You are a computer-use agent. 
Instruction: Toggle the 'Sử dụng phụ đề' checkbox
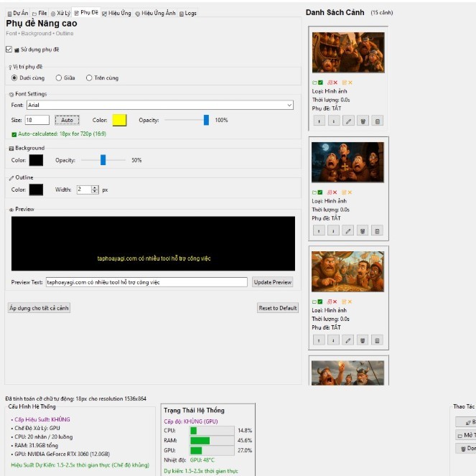coord(9,50)
